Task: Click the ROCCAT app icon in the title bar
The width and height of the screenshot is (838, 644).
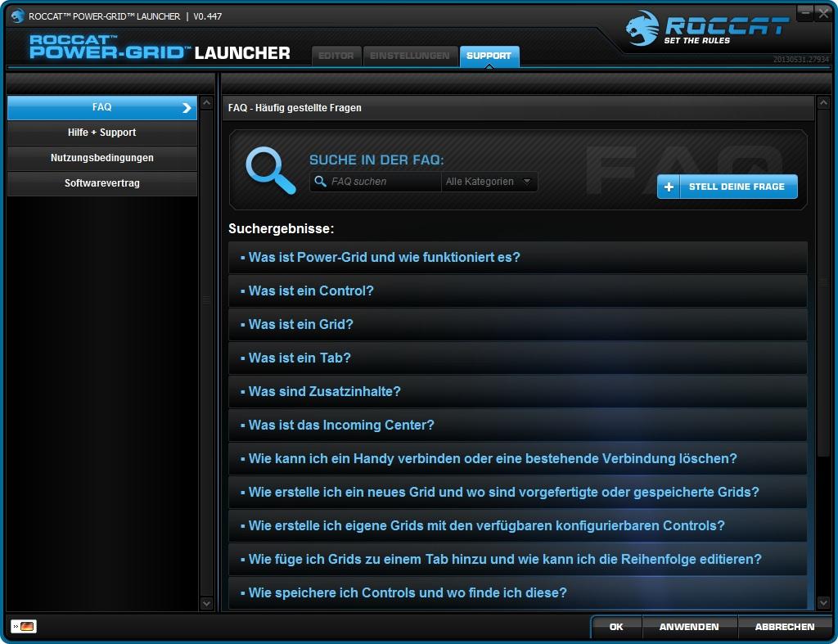Action: pos(16,16)
